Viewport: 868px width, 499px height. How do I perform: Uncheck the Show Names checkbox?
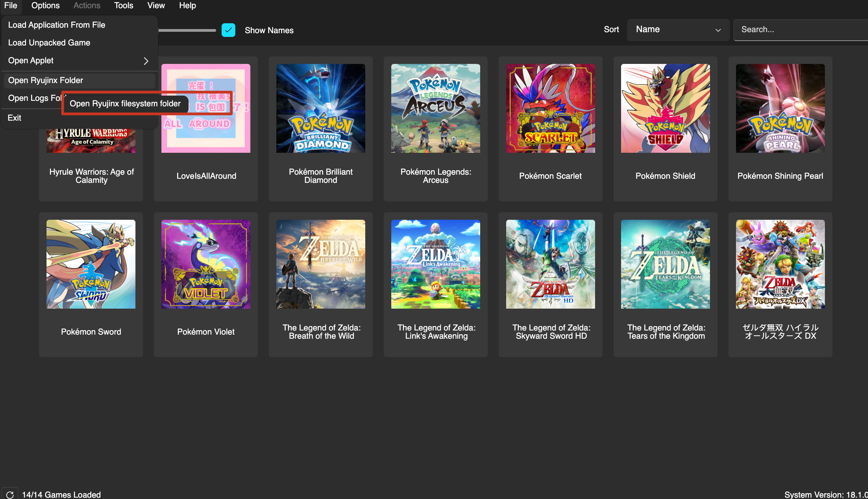228,30
